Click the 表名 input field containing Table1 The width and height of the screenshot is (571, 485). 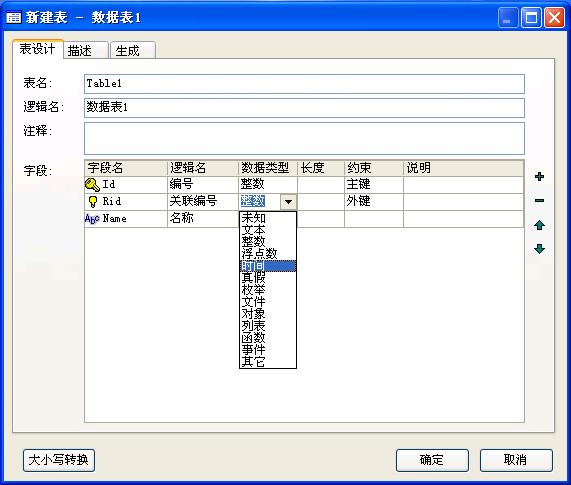coord(304,84)
